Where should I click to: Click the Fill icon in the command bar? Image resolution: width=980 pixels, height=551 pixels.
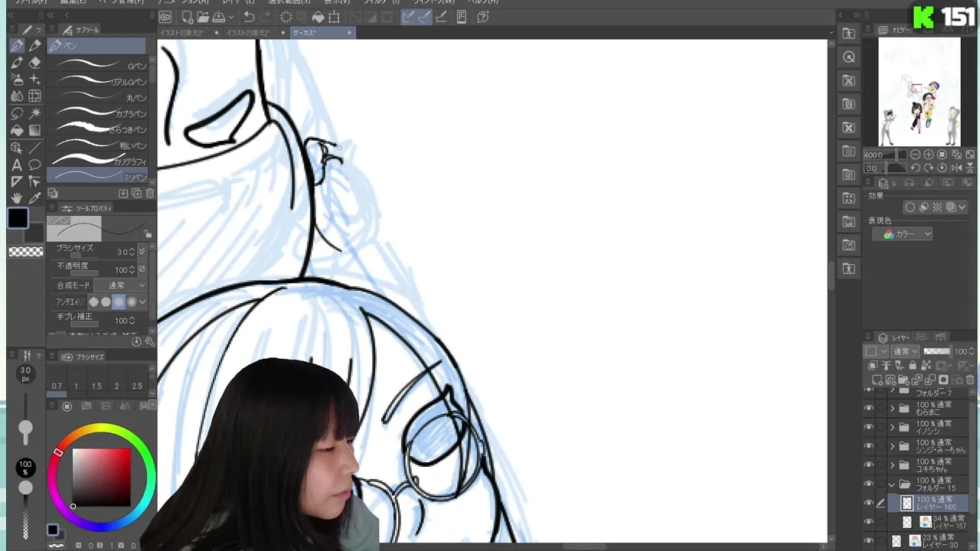coord(318,17)
